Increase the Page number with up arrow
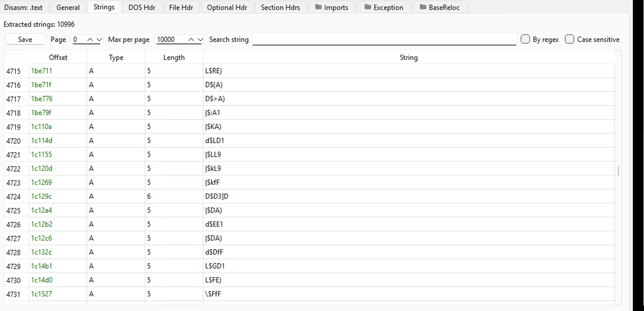The width and height of the screenshot is (644, 311). tap(90, 40)
